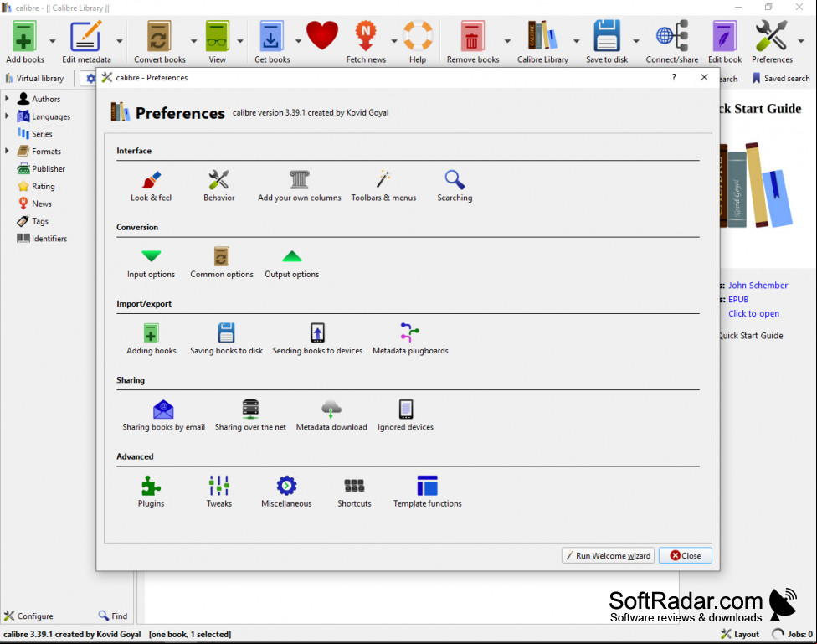817x644 pixels.
Task: Click the Fetch news toolbar icon
Action: (366, 42)
